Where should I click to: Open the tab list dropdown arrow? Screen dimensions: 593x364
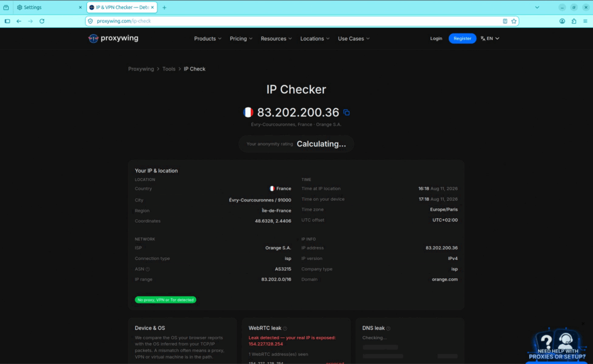click(x=537, y=8)
